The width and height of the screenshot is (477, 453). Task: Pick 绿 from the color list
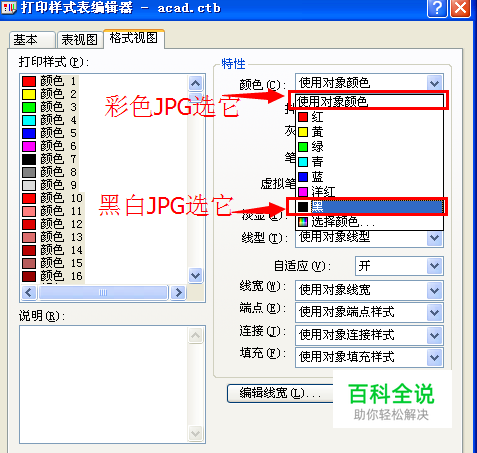coord(369,147)
